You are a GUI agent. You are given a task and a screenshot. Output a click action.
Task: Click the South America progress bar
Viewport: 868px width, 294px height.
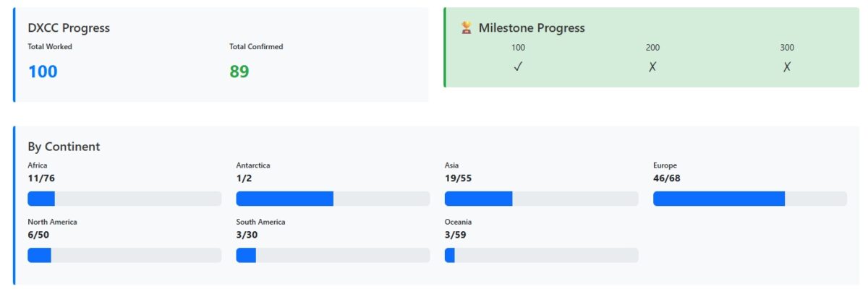coord(333,255)
